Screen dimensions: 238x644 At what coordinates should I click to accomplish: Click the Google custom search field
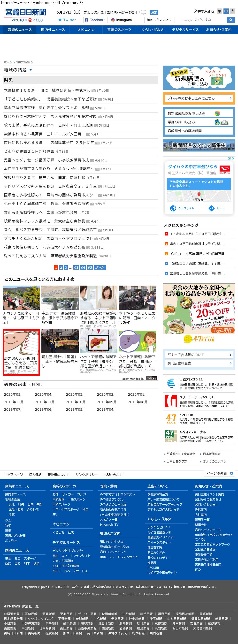coord(204,20)
